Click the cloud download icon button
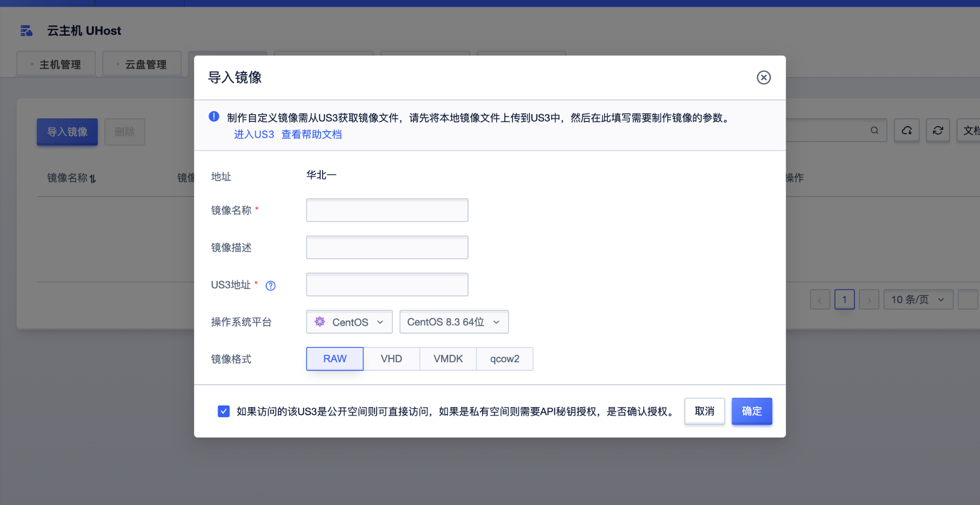 click(x=906, y=131)
